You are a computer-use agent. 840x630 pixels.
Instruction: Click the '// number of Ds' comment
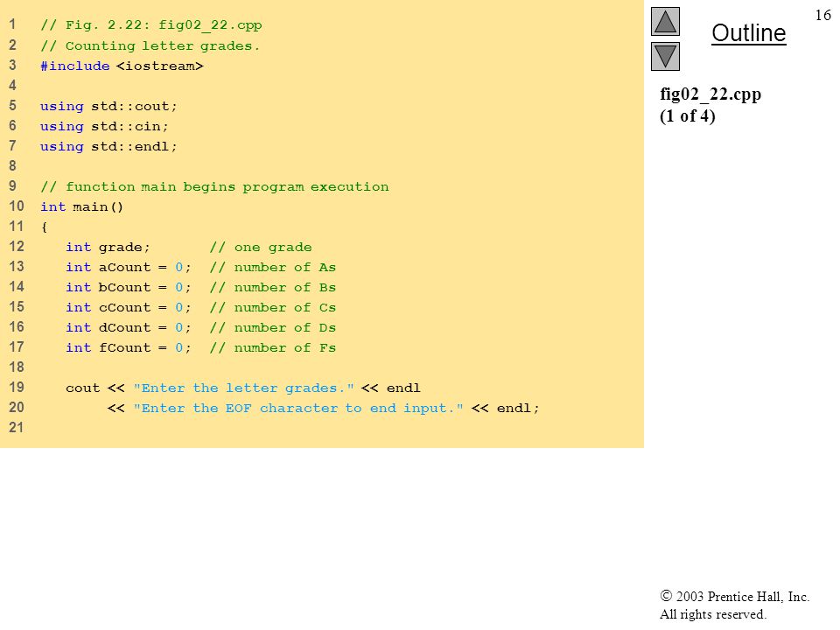click(x=273, y=327)
